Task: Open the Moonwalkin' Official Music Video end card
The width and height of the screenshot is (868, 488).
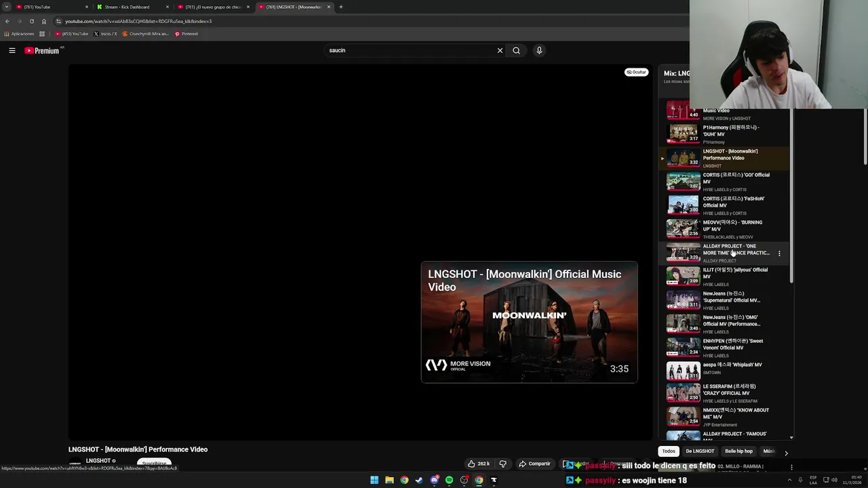Action: [529, 322]
